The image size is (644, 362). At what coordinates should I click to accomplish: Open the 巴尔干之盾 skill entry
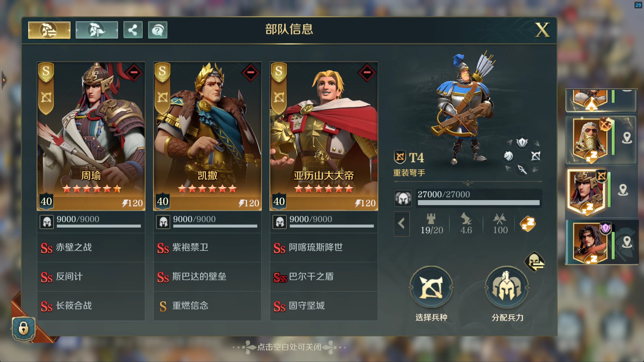[324, 277]
